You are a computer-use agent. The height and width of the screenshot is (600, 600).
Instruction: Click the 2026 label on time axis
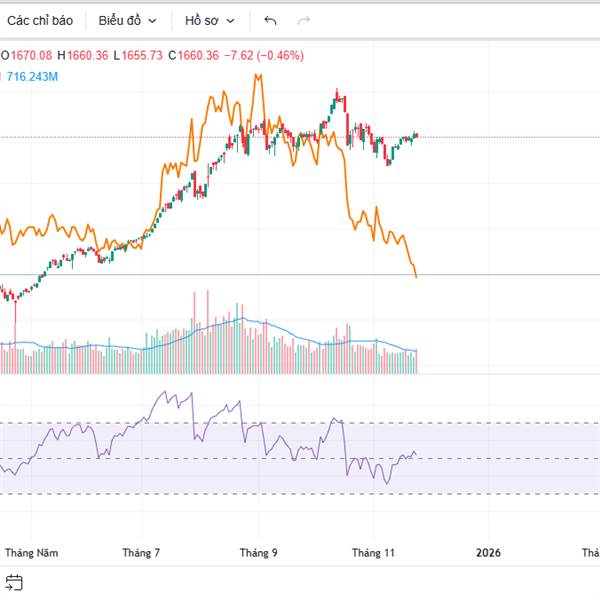click(488, 552)
